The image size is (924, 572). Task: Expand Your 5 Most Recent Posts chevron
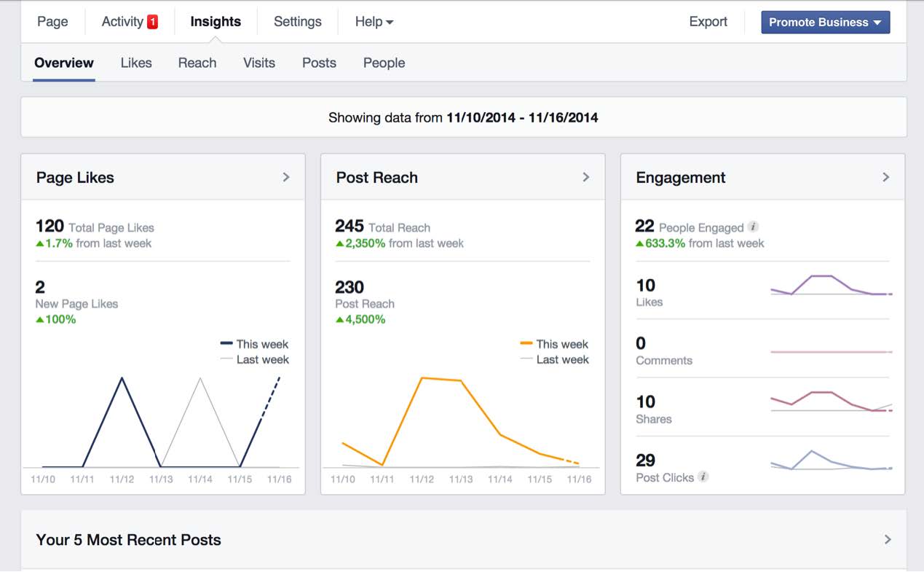888,540
